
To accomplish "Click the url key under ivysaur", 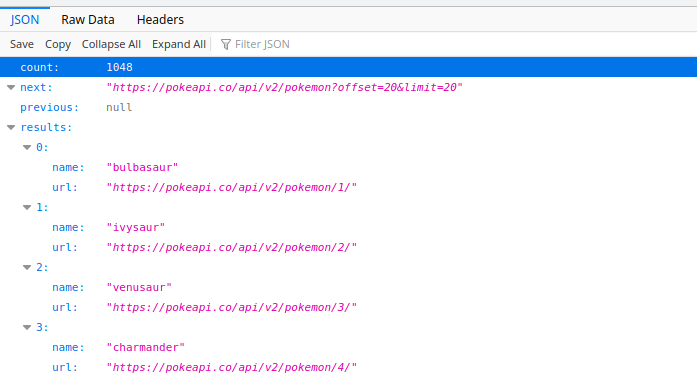I will tap(65, 247).
